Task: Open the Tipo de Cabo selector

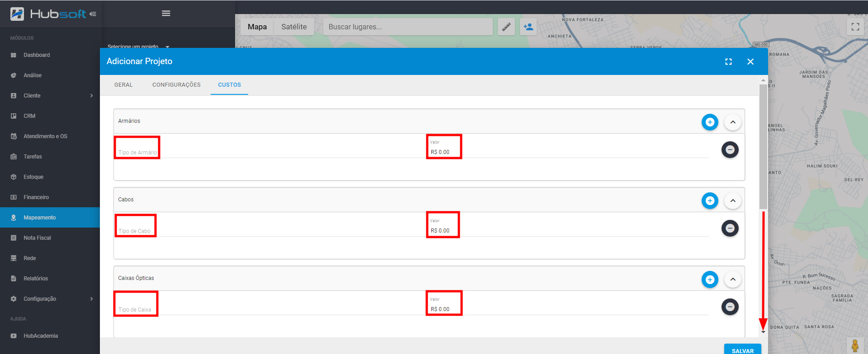Action: 269,230
